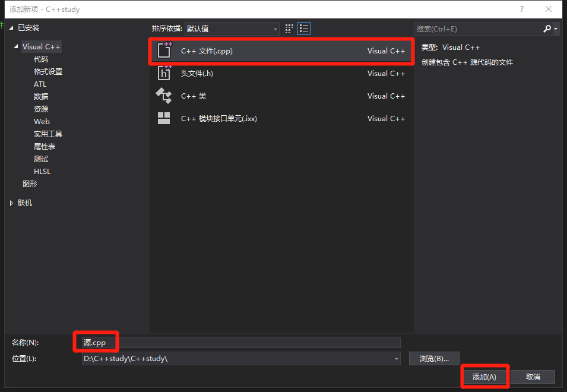The height and width of the screenshot is (392, 567).
Task: Click the C++ file (.cpp) template icon
Action: coord(164,50)
